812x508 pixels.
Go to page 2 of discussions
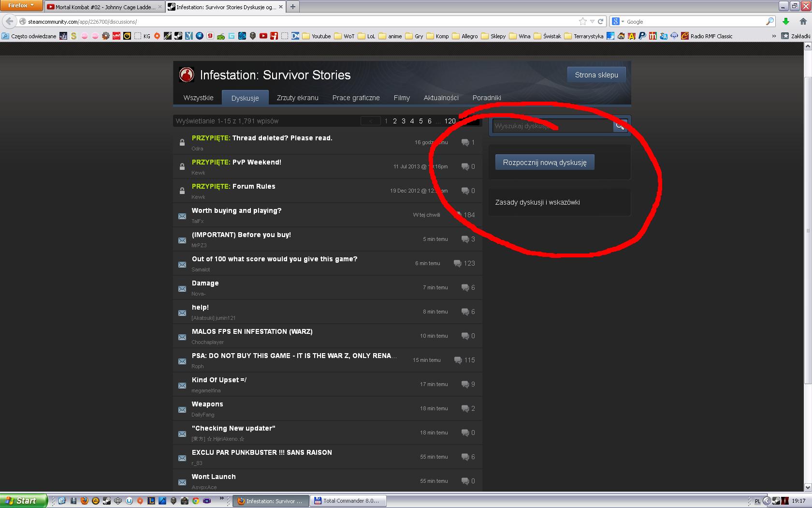[395, 121]
